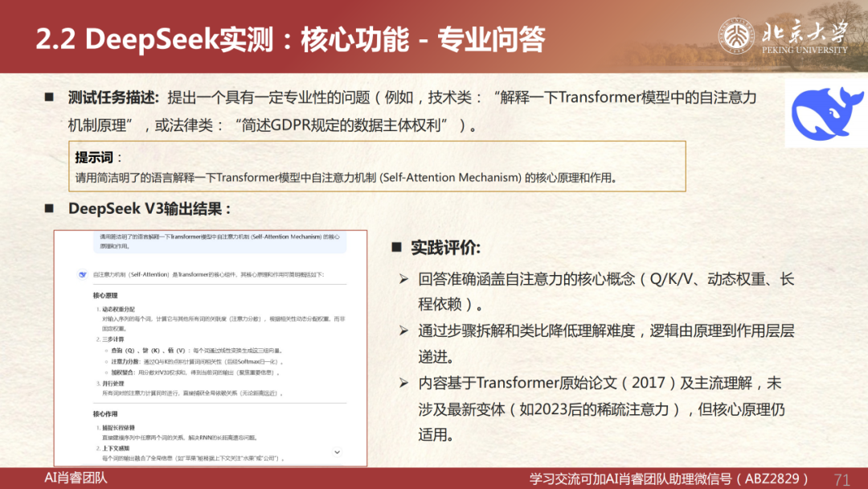Select the '测试任务描述:' bold label
Image resolution: width=868 pixels, height=489 pixels.
(113, 97)
